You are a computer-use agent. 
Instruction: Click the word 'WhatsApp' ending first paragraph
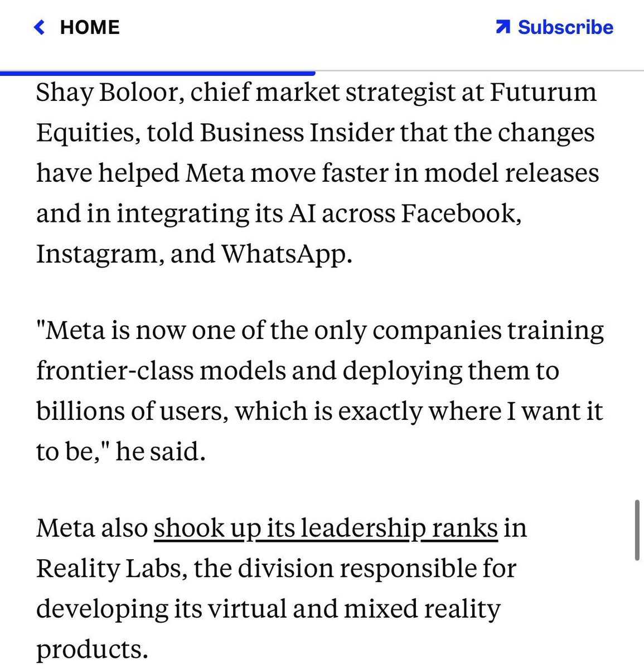click(x=287, y=255)
